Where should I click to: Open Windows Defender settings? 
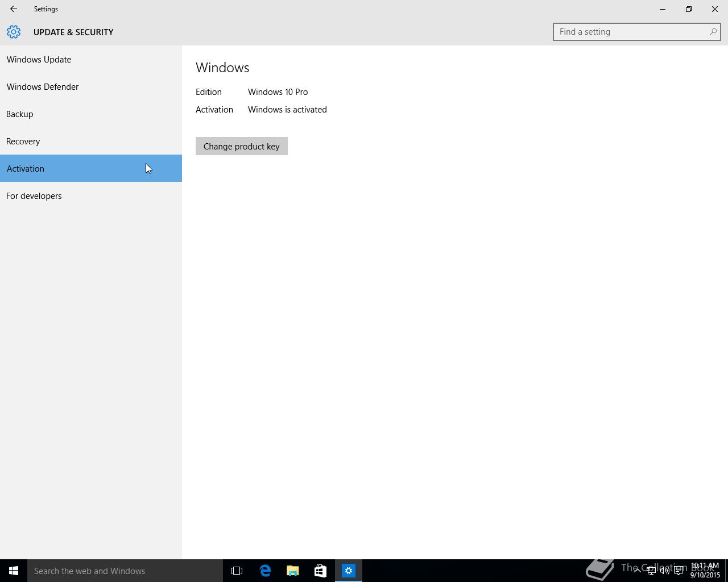[x=91, y=86]
